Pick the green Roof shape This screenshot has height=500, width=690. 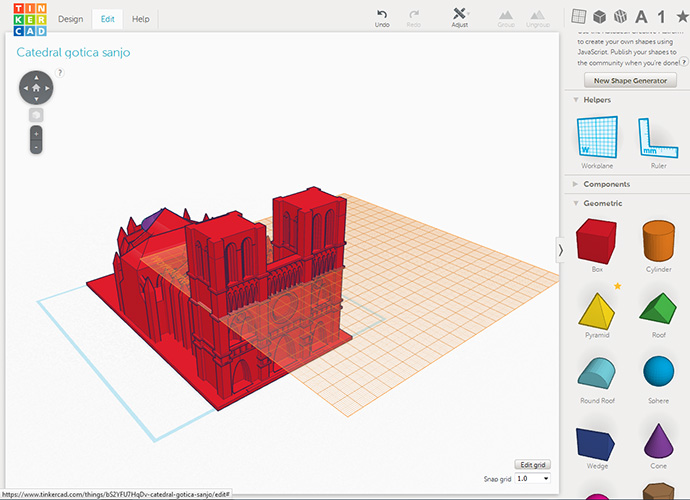click(658, 309)
